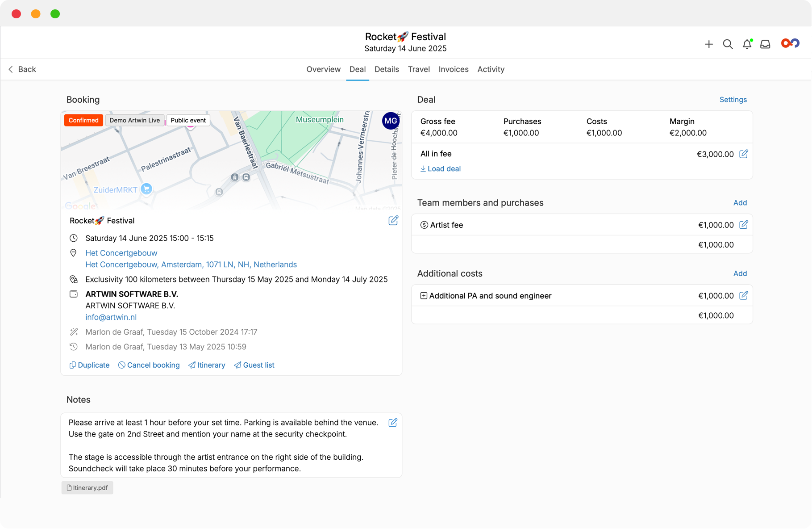812x529 pixels.
Task: Edit the booking notes
Action: point(392,423)
